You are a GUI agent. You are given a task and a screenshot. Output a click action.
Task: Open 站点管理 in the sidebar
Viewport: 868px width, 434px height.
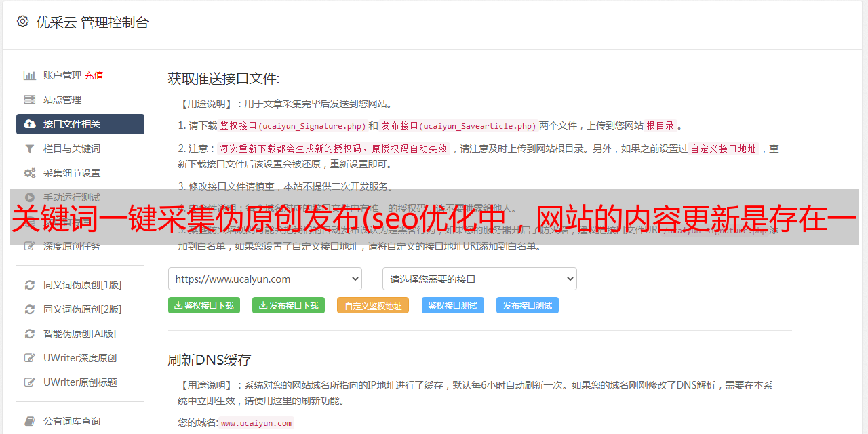click(80, 100)
